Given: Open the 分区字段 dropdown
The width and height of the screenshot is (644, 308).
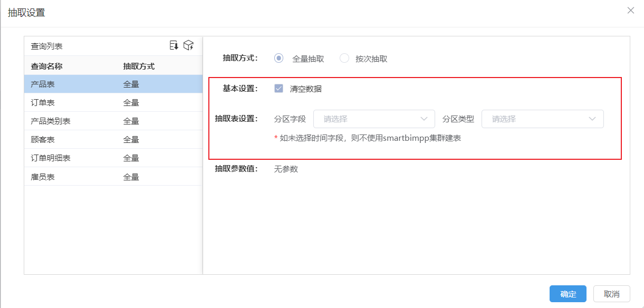Looking at the screenshot, I should coord(374,119).
